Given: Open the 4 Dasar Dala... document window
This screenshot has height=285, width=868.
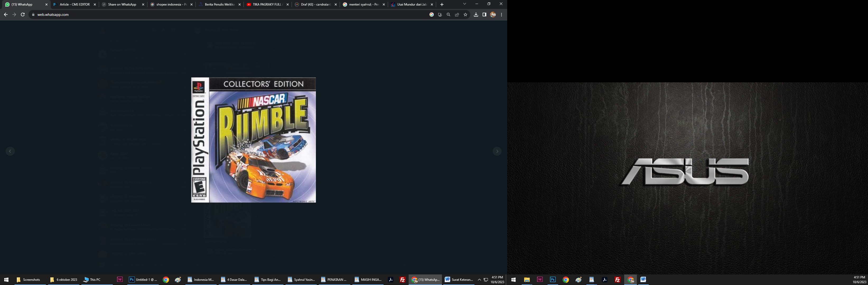Looking at the screenshot, I should click(x=234, y=280).
